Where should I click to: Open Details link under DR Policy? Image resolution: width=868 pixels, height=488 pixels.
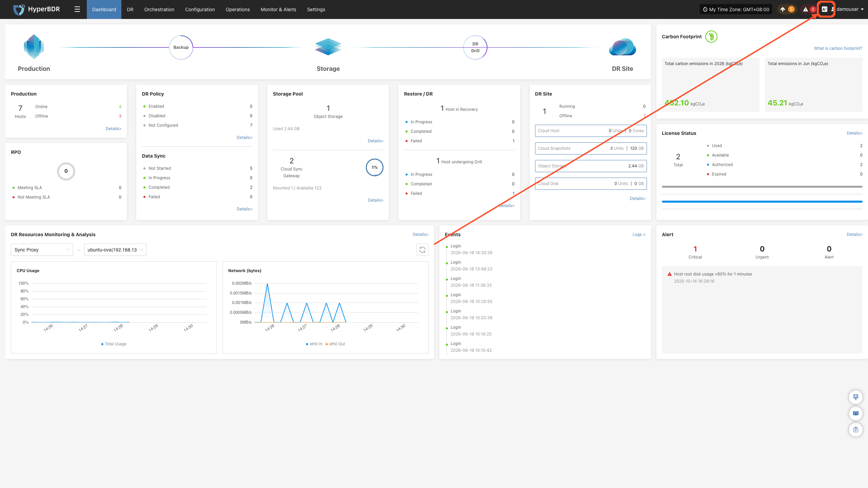point(244,138)
